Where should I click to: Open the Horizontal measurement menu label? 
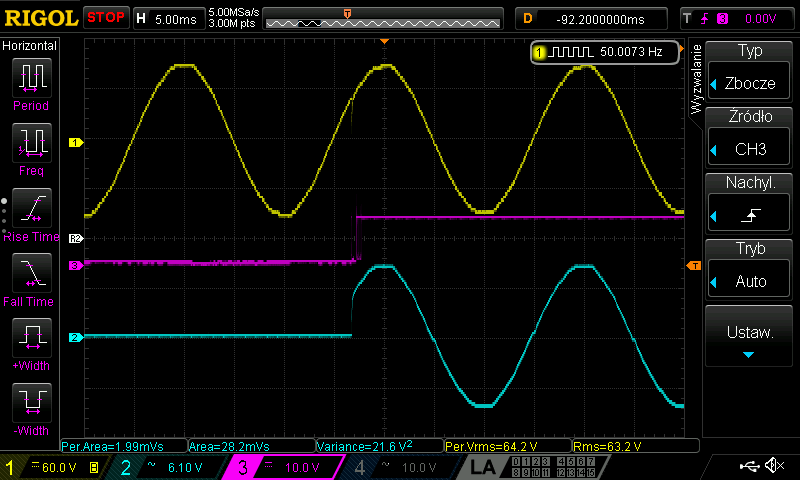(30, 46)
